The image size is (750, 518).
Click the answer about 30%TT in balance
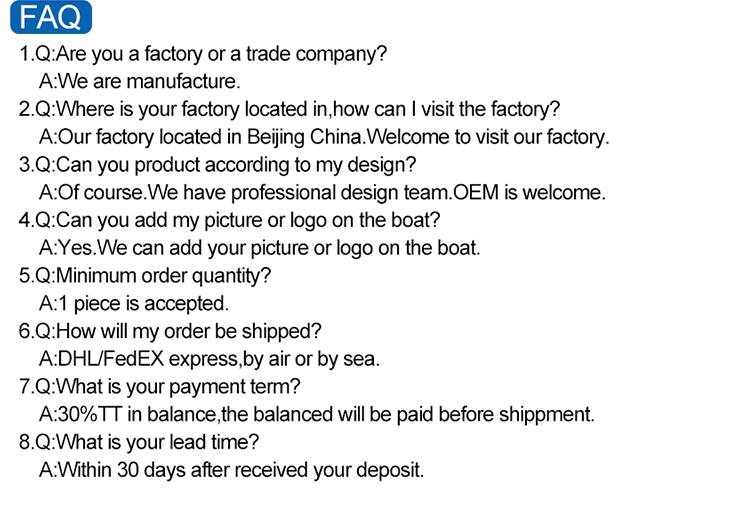pos(317,413)
